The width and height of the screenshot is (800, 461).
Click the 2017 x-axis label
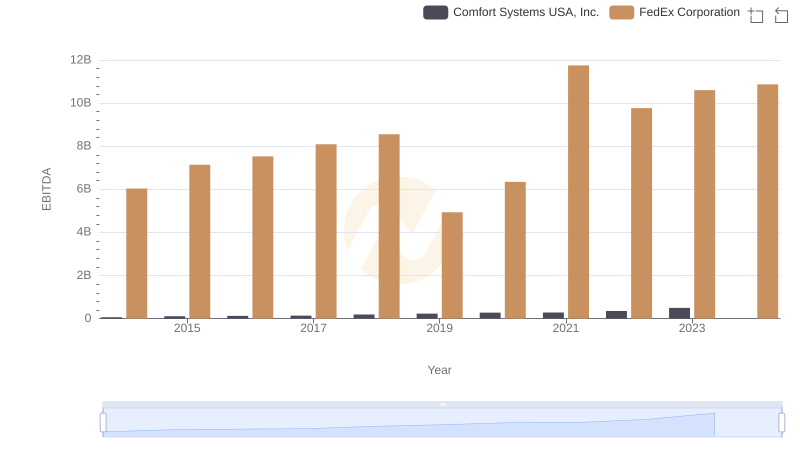click(313, 328)
